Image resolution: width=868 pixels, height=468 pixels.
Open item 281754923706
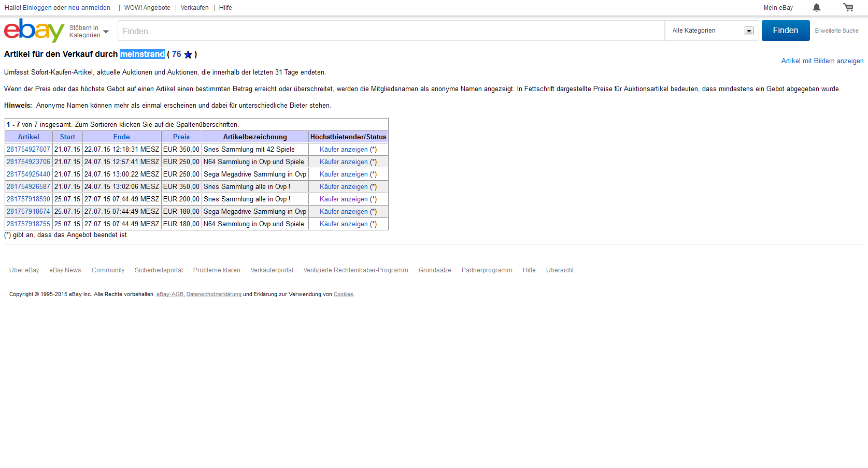pos(29,162)
